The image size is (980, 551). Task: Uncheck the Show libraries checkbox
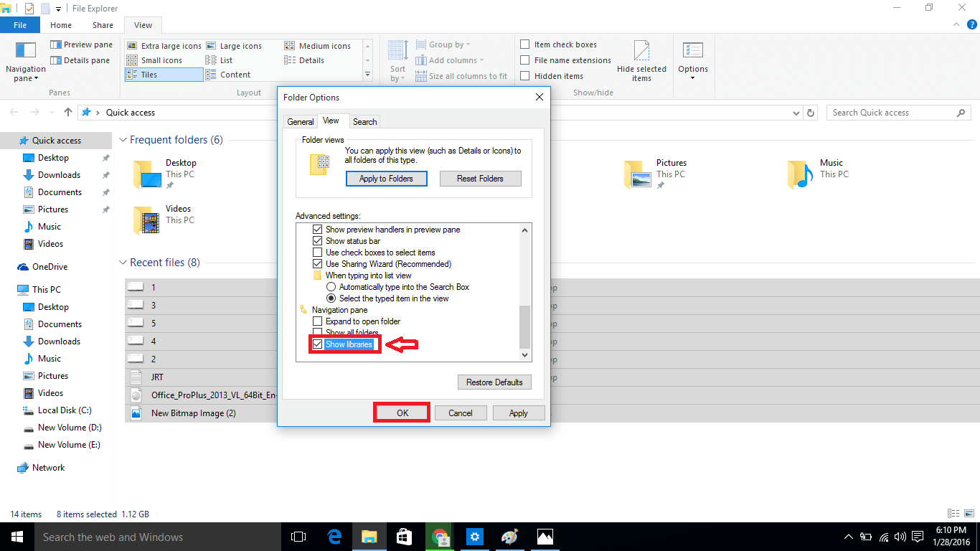click(x=318, y=344)
